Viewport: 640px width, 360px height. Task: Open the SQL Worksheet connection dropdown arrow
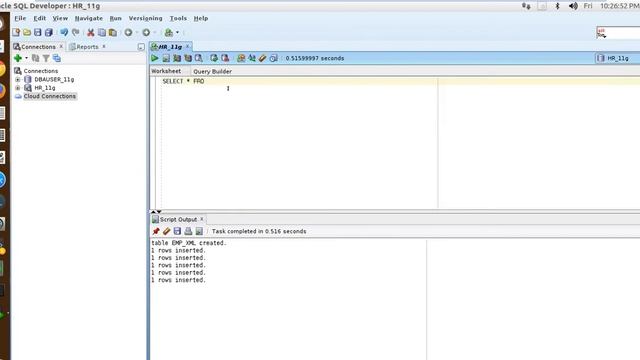[x=177, y=32]
